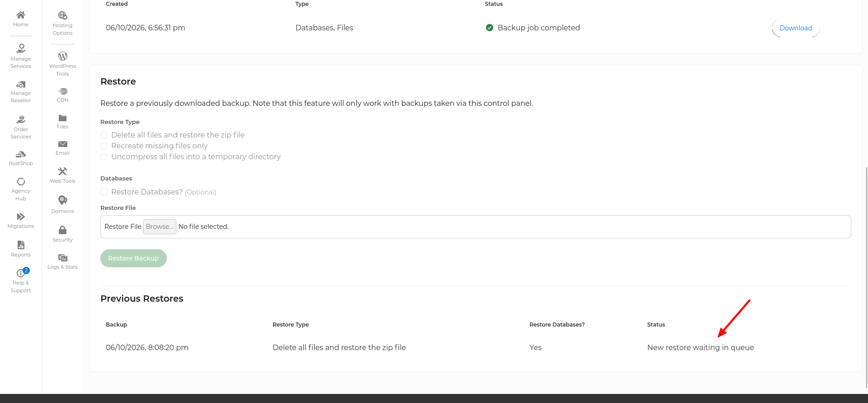868x403 pixels.
Task: Click 'No file selected.' text
Action: pyautogui.click(x=203, y=227)
